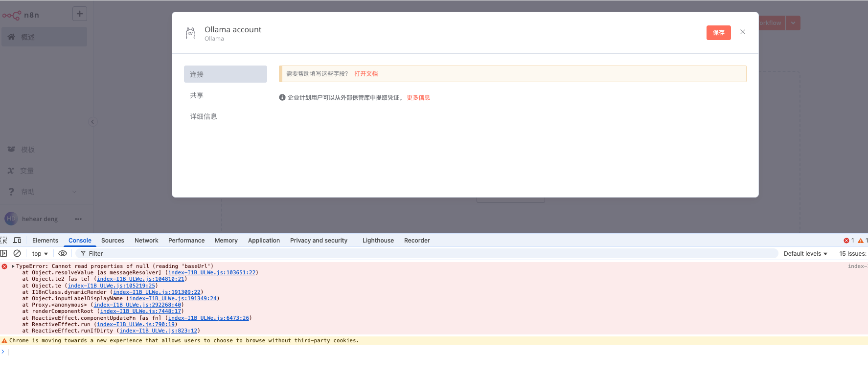
Task: Focus the console Filter input
Action: point(427,253)
